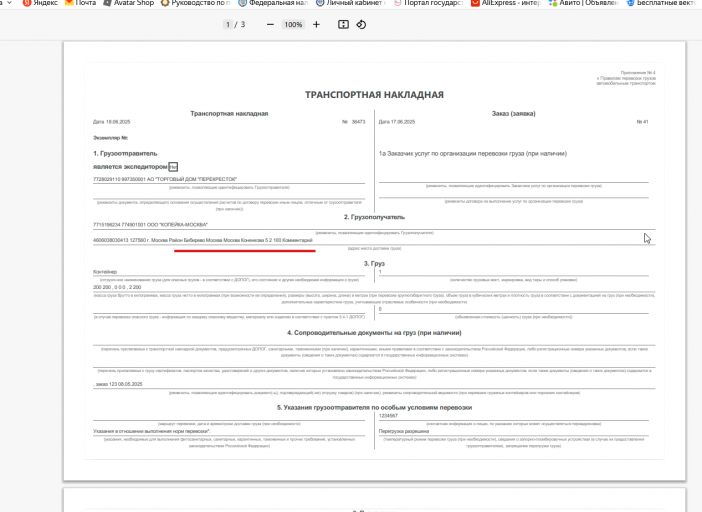Click the ТОРГОВЫЙ ДОМ ПЕРЕКРЕСТОК line
The height and width of the screenshot is (512, 702).
tap(165, 179)
